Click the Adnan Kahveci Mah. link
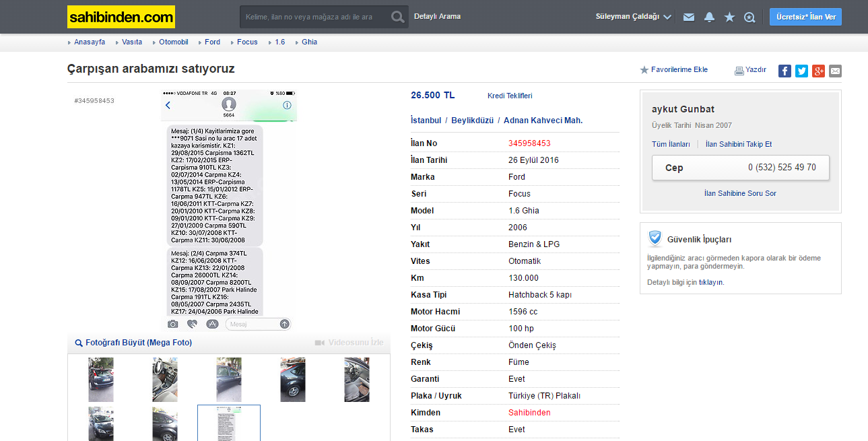Viewport: 868px width, 441px height. click(x=543, y=121)
